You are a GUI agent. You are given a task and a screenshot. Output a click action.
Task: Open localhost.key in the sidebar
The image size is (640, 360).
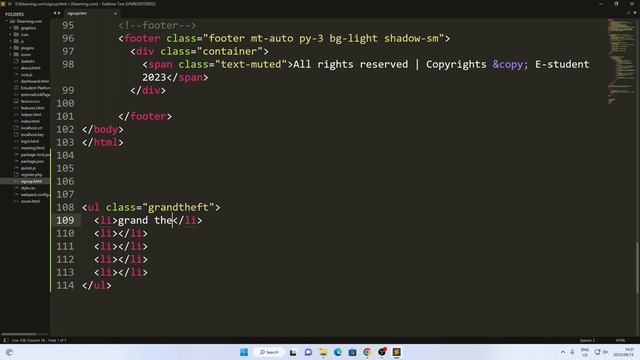point(32,135)
